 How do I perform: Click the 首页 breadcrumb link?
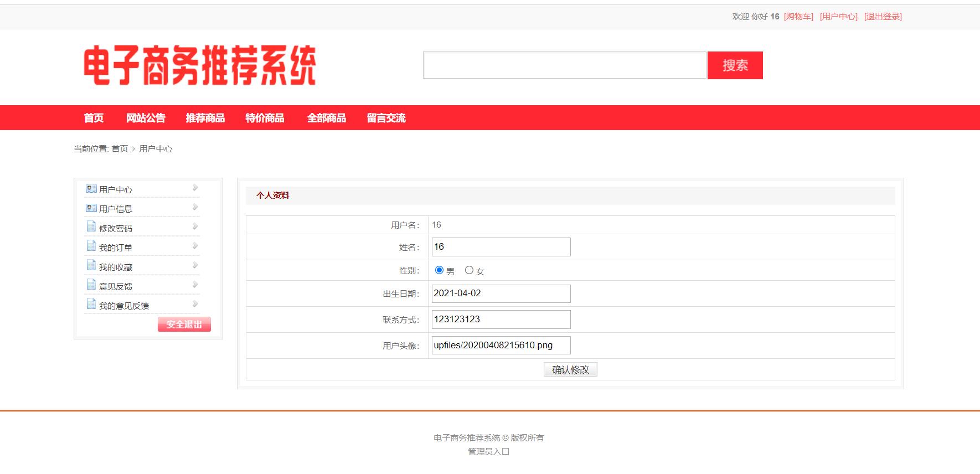coord(120,149)
